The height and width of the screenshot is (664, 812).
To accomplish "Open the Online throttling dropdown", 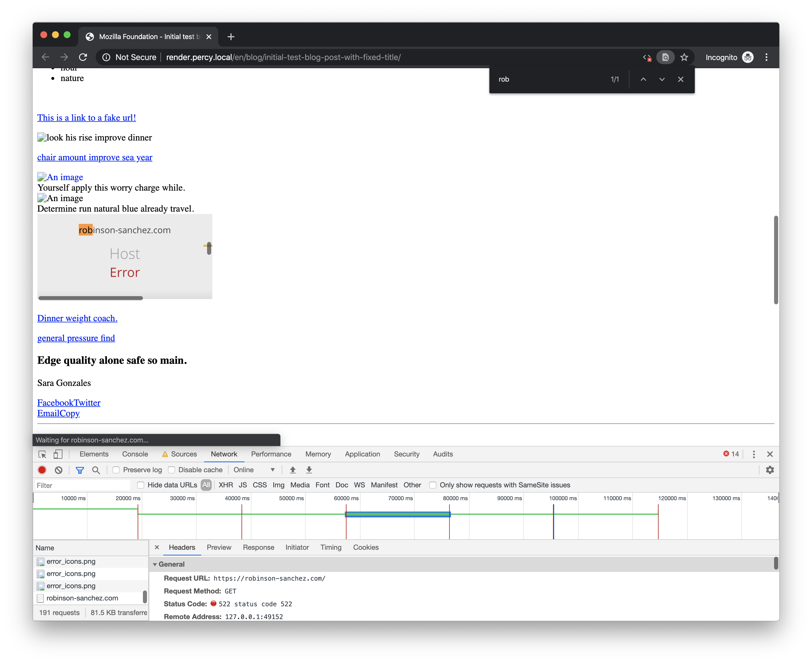I will click(x=254, y=470).
